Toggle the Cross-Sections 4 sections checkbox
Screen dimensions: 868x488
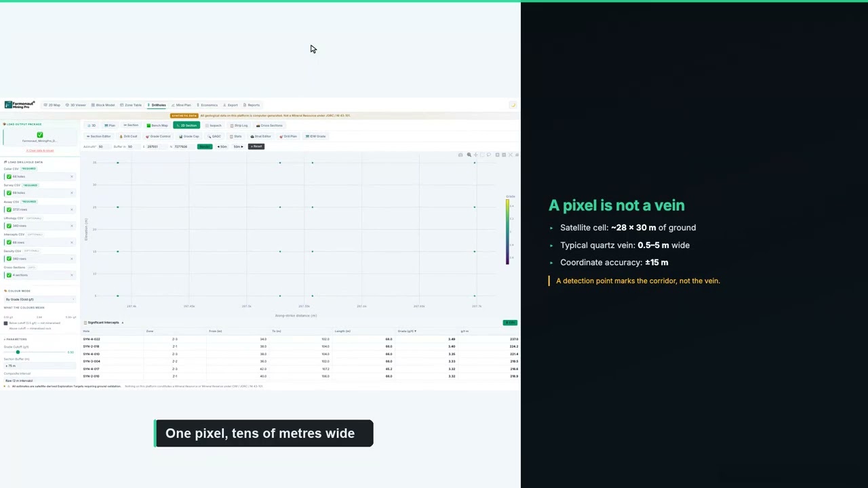click(8, 275)
